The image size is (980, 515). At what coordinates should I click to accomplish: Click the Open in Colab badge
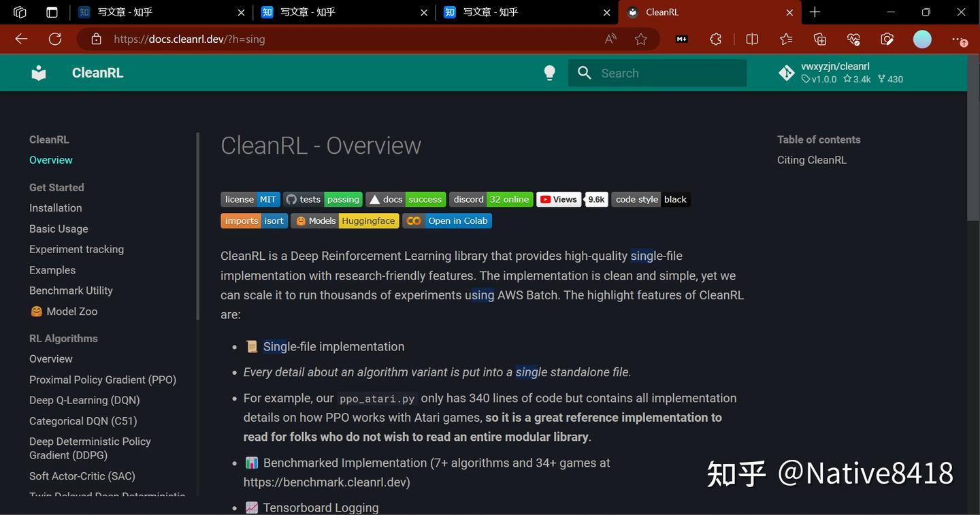(447, 220)
